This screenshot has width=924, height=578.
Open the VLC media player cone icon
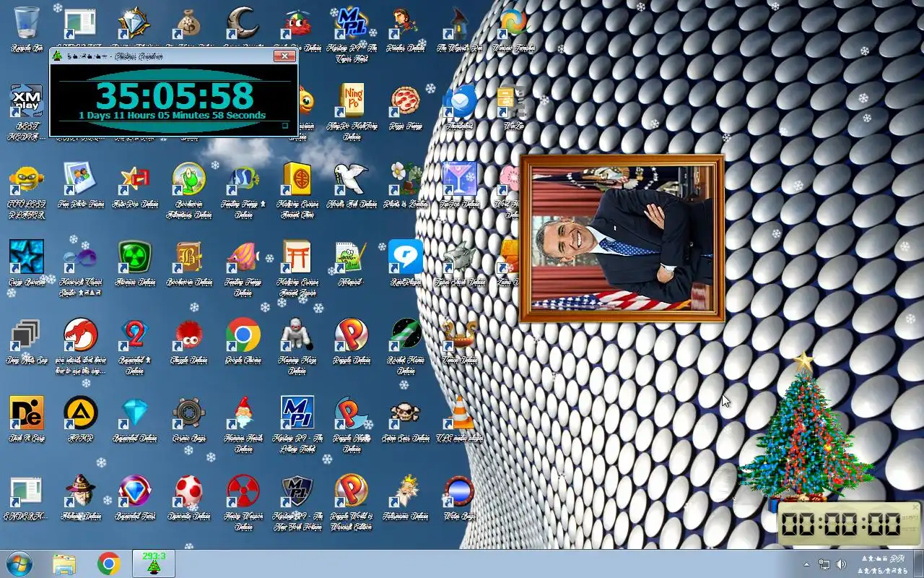click(460, 413)
